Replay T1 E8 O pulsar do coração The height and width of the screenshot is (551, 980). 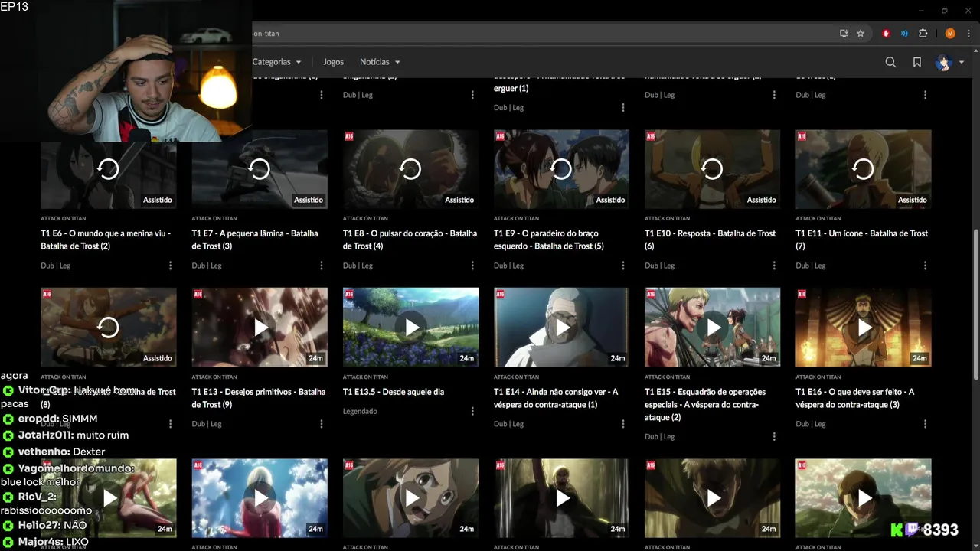410,169
